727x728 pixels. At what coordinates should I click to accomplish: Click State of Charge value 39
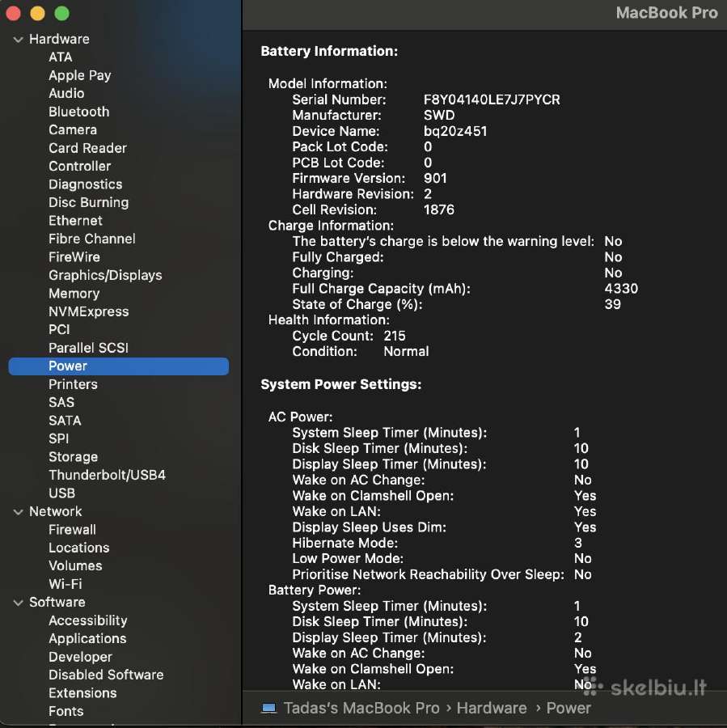click(x=612, y=305)
